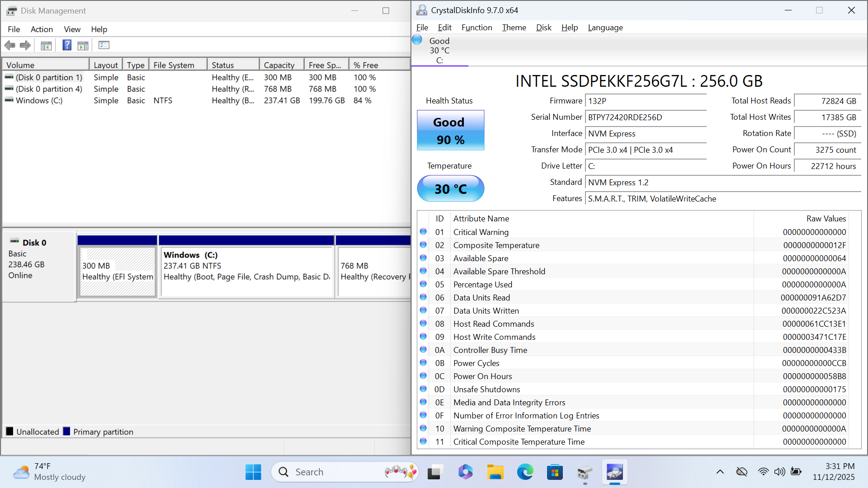This screenshot has height=488, width=868.
Task: Click the blue disk status circle icon
Action: tap(417, 40)
